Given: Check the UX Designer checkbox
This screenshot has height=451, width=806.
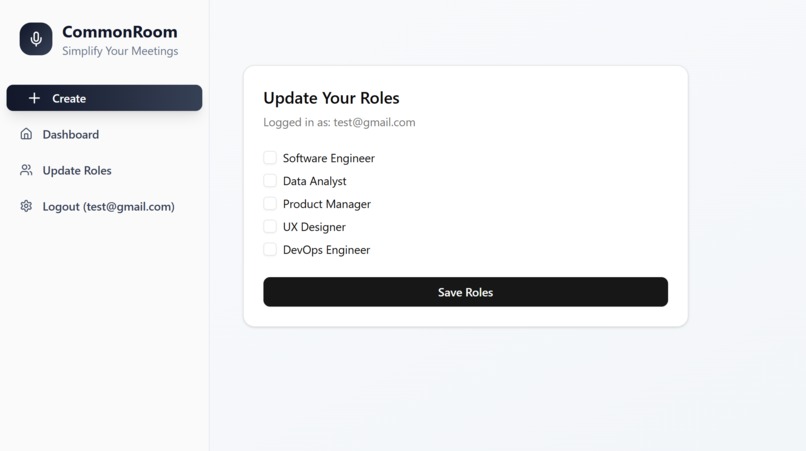Looking at the screenshot, I should [x=270, y=226].
